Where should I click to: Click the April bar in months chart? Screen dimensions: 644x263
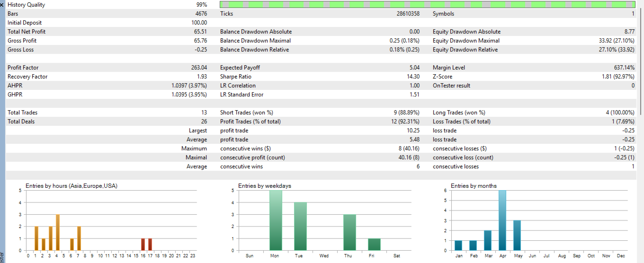tap(502, 220)
